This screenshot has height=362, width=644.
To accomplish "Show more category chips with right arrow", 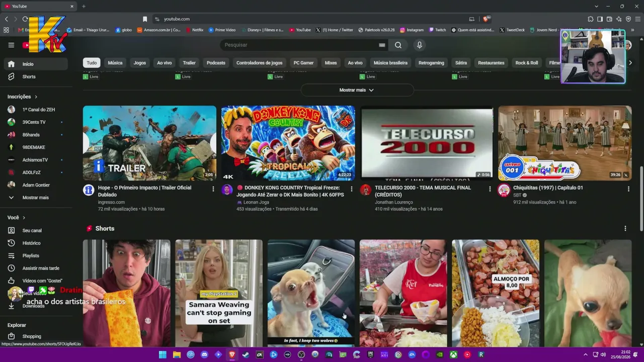I will tap(630, 63).
